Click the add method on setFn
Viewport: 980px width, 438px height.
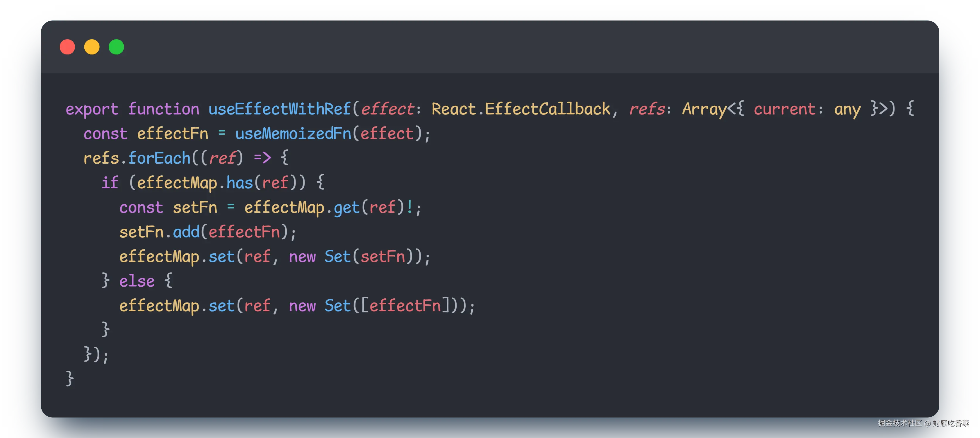click(x=186, y=232)
